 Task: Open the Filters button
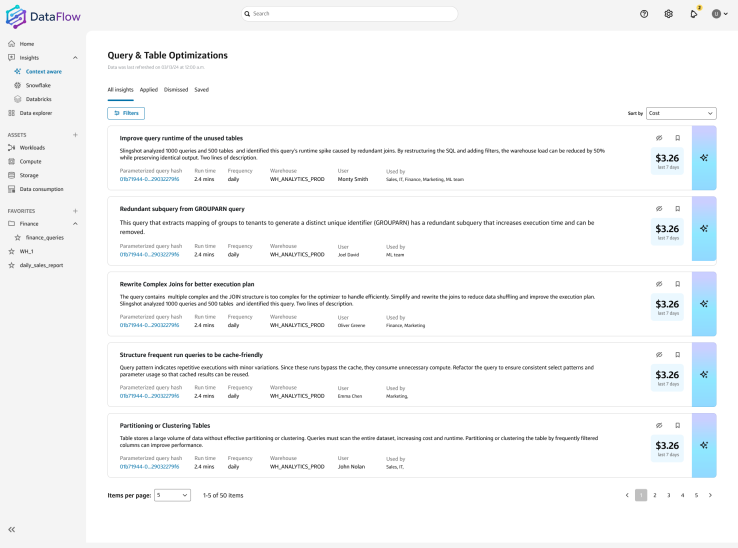[x=126, y=113]
